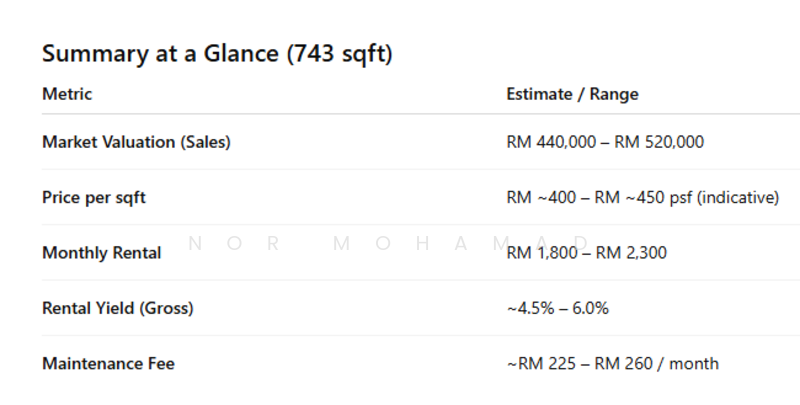Click the "RM 2,300" upper rental figure
The height and width of the screenshot is (405, 800).
pos(631,253)
